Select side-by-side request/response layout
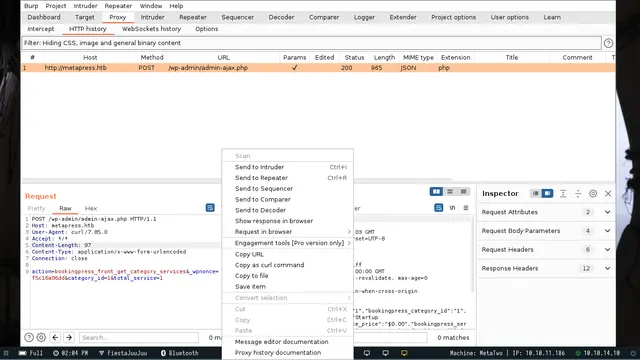 (436, 191)
